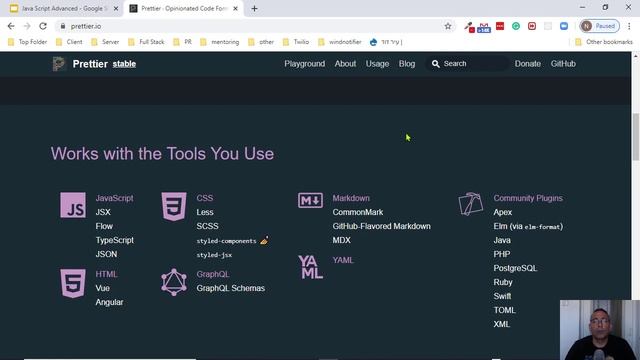Click the CSS3 shield icon

[174, 207]
